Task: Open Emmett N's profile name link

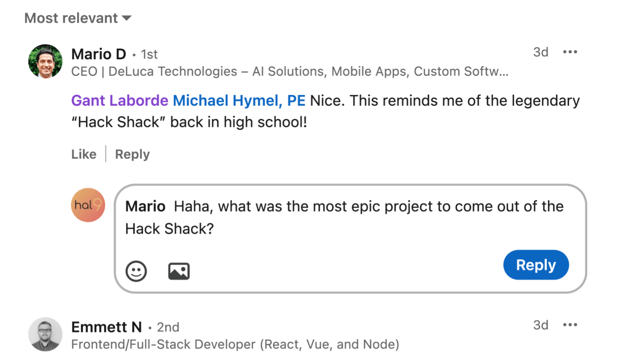Action: pyautogui.click(x=106, y=327)
